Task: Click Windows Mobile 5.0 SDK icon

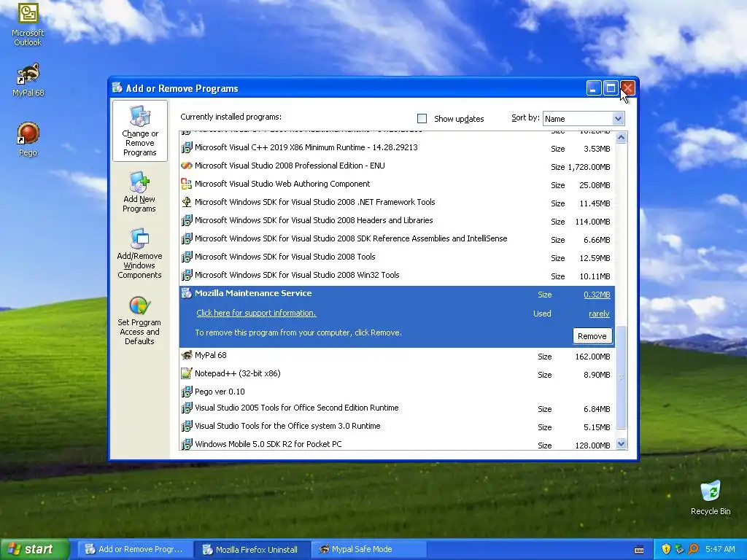Action: click(x=187, y=444)
